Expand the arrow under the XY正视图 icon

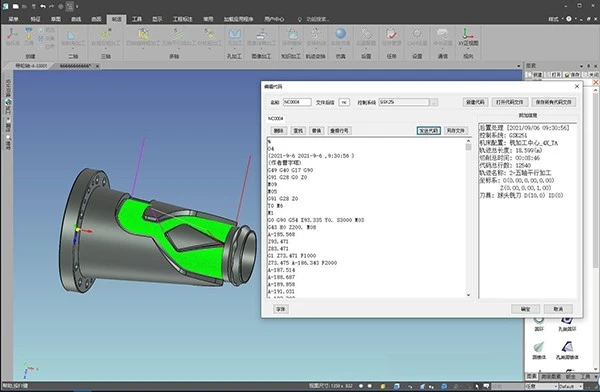click(468, 49)
